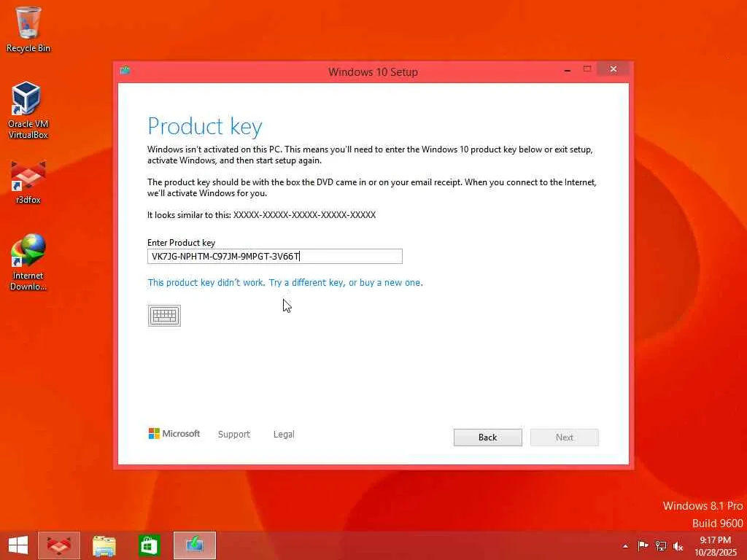Open the Windows Store taskbar icon
The width and height of the screenshot is (747, 560).
[149, 545]
